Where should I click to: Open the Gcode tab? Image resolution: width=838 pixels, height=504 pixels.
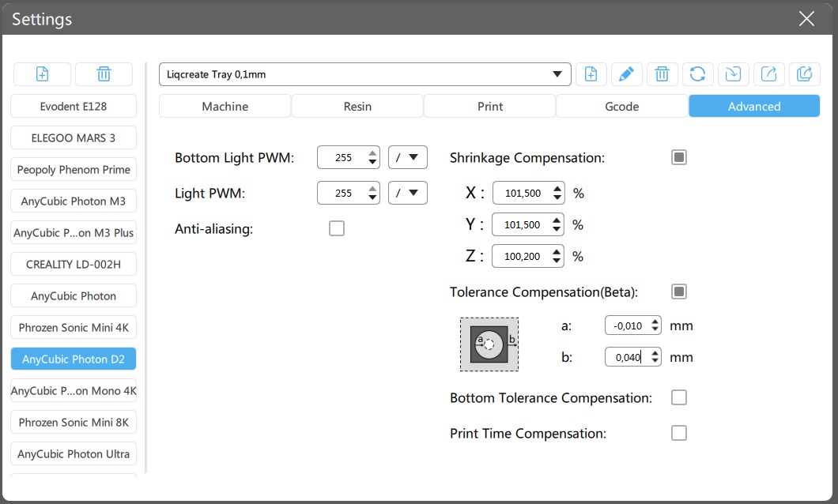(x=621, y=106)
